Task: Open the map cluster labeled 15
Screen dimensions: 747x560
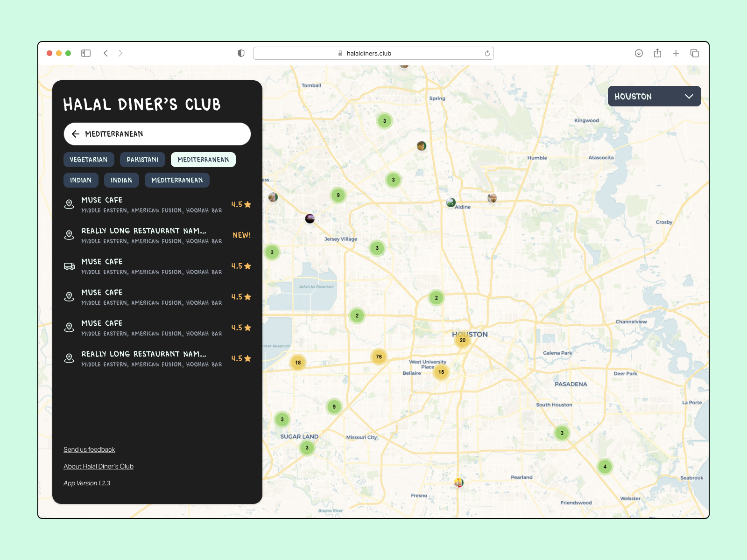Action: tap(441, 372)
